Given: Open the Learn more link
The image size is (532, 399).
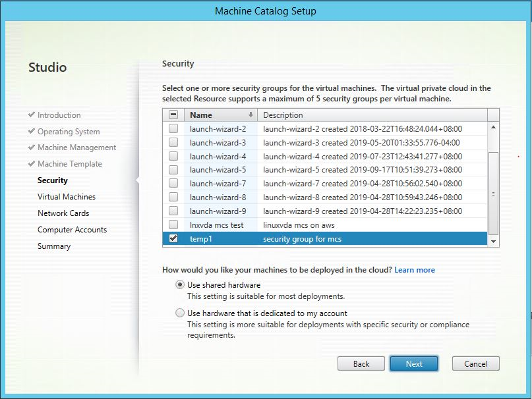Looking at the screenshot, I should (415, 270).
